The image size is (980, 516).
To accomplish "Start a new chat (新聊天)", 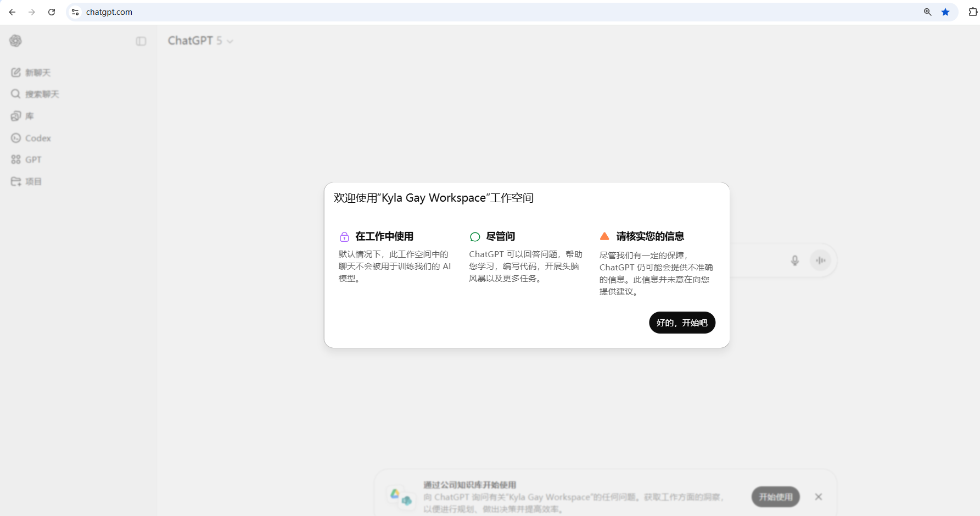I will pyautogui.click(x=31, y=73).
